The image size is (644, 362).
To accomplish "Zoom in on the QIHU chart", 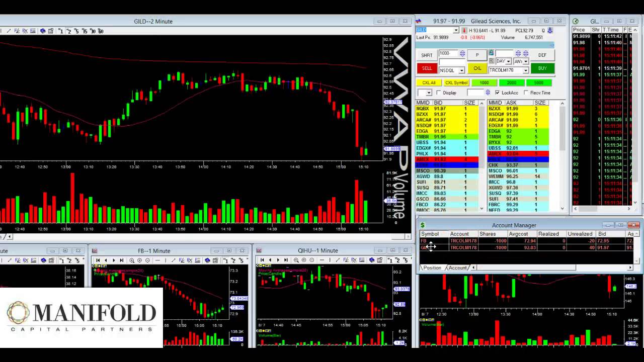I will (296, 260).
